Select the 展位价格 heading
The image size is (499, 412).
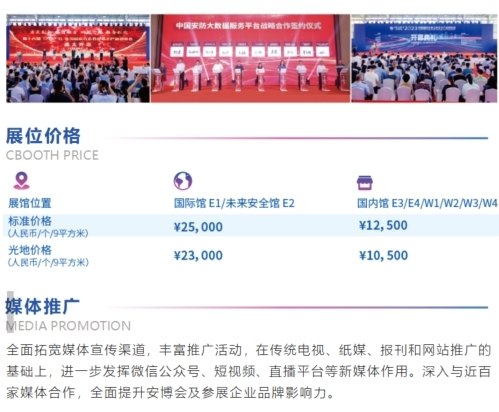[x=43, y=136]
